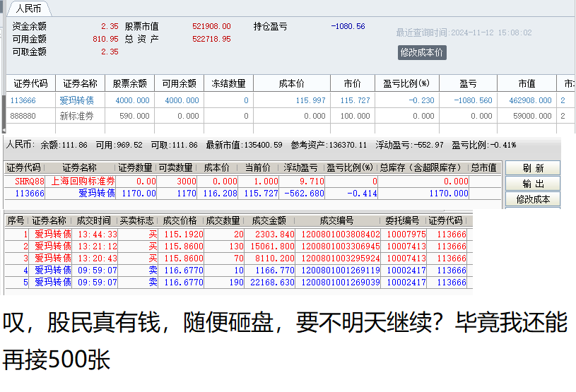Click the 修改成本 button
Screen dimensions: 576x392
tap(533, 199)
